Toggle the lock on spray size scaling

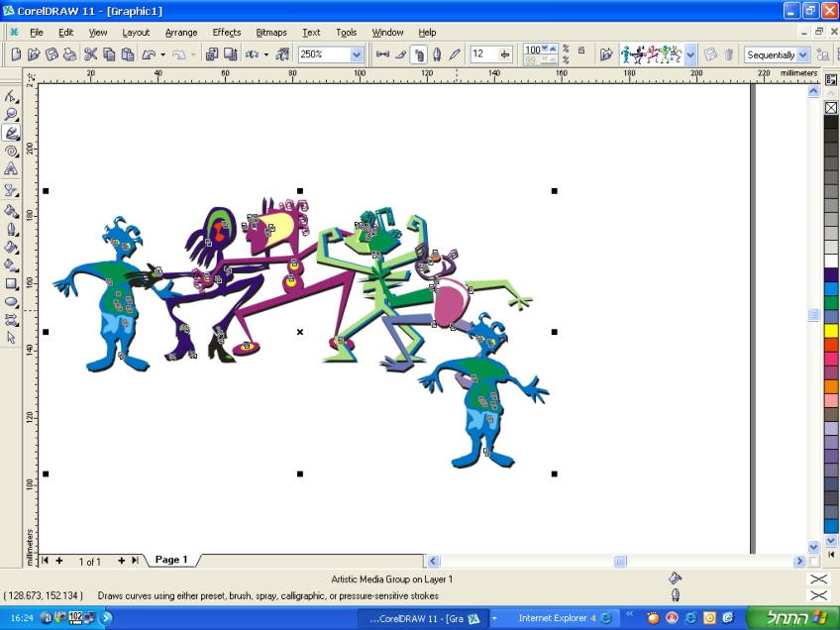click(581, 51)
